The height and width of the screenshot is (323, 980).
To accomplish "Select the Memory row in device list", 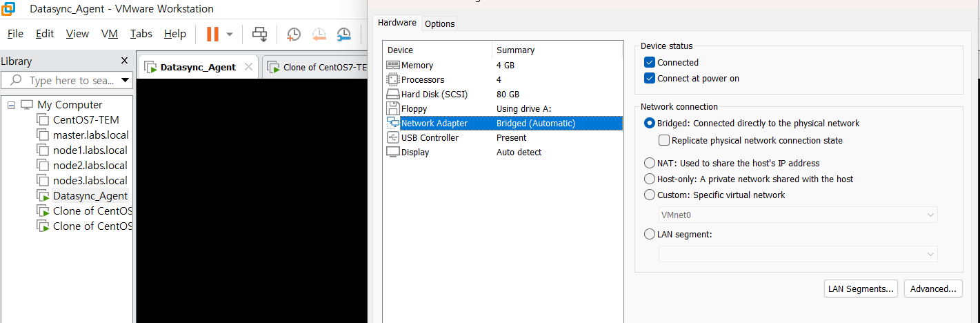I will [503, 66].
